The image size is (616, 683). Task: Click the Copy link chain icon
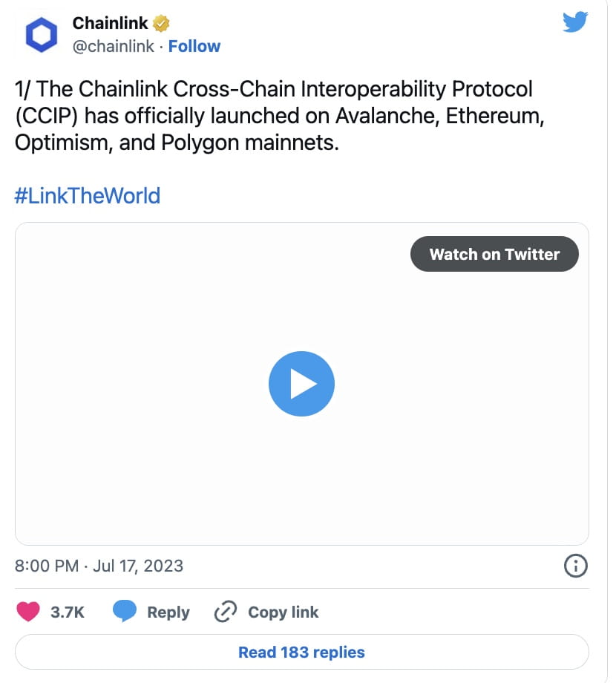(224, 611)
